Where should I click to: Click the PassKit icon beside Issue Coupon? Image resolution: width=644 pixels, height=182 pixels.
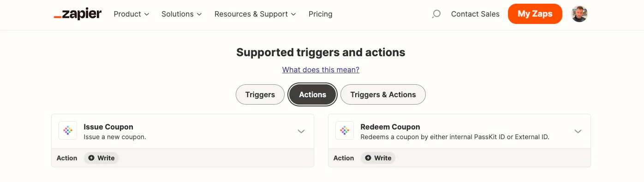point(68,131)
